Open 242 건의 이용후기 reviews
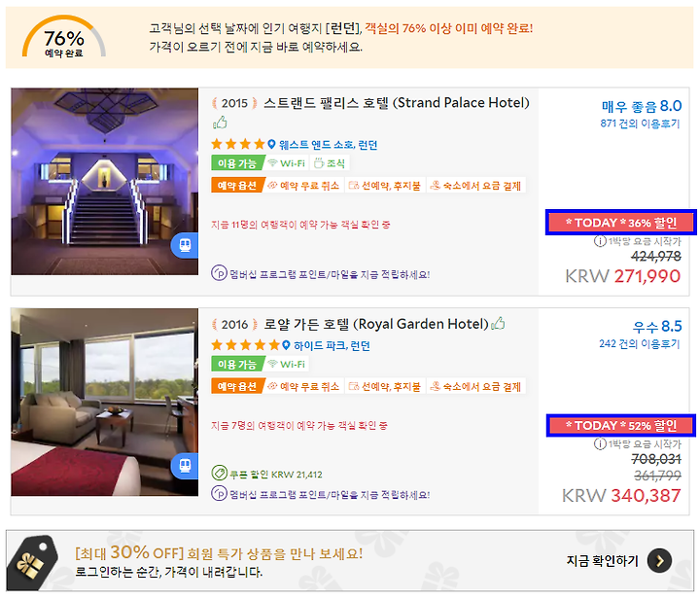 click(x=640, y=343)
